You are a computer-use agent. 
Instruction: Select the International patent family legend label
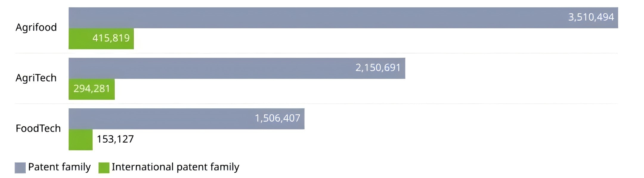pos(175,167)
